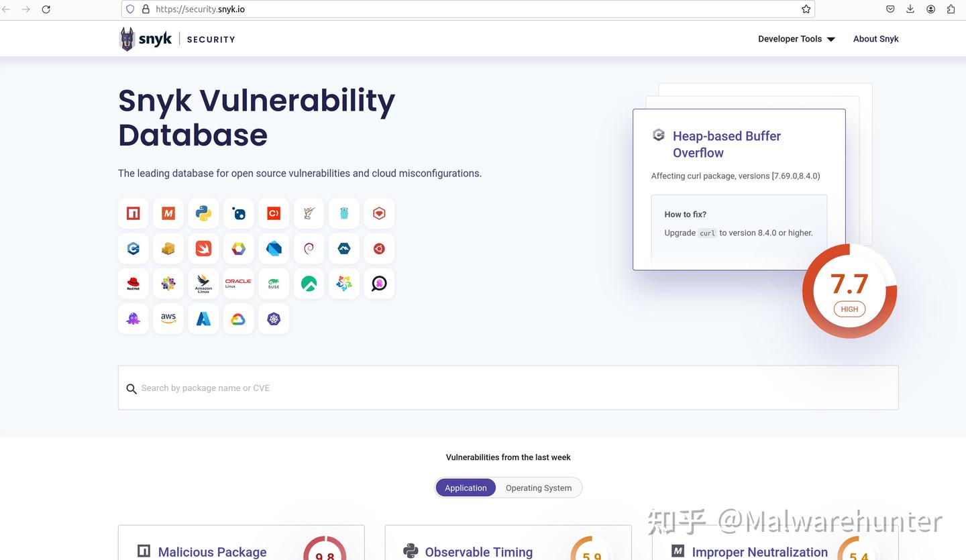
Task: Bookmark this page with the star
Action: coord(806,9)
